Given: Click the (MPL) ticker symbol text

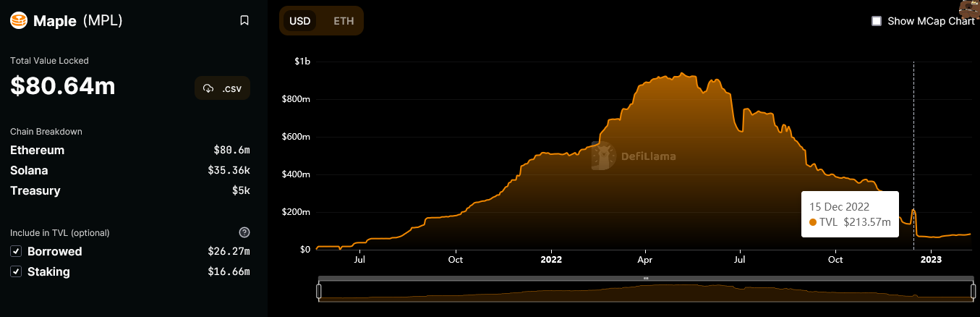Looking at the screenshot, I should coord(103,20).
